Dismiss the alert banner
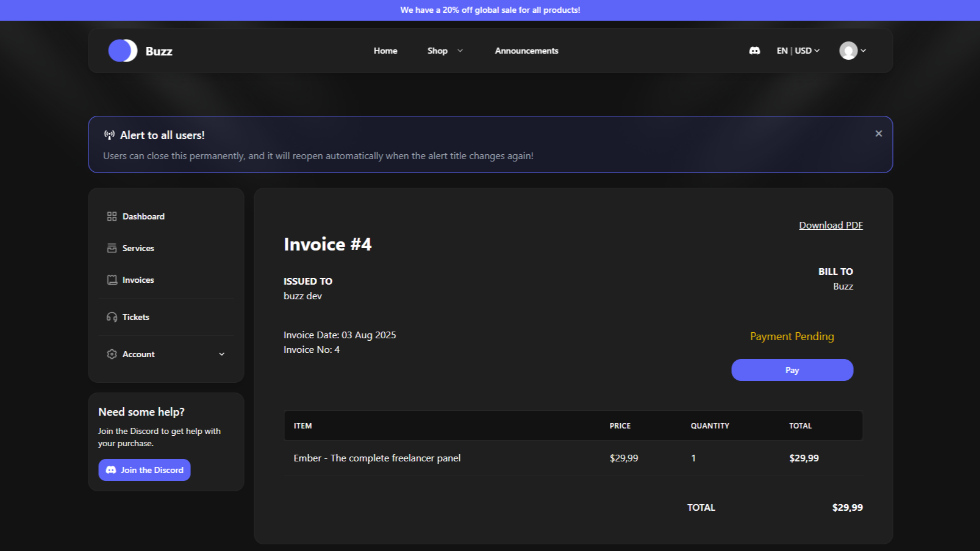980x551 pixels. pyautogui.click(x=878, y=133)
